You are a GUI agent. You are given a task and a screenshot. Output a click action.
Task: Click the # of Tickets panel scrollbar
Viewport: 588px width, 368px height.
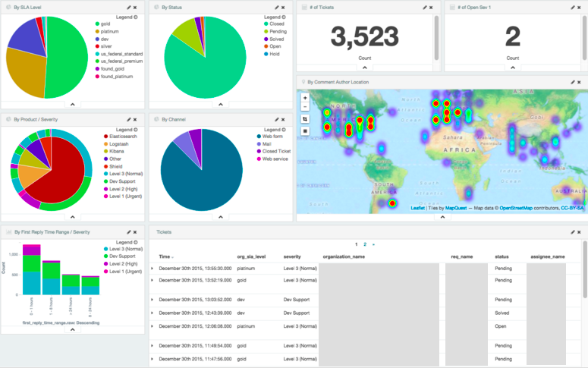(436, 38)
